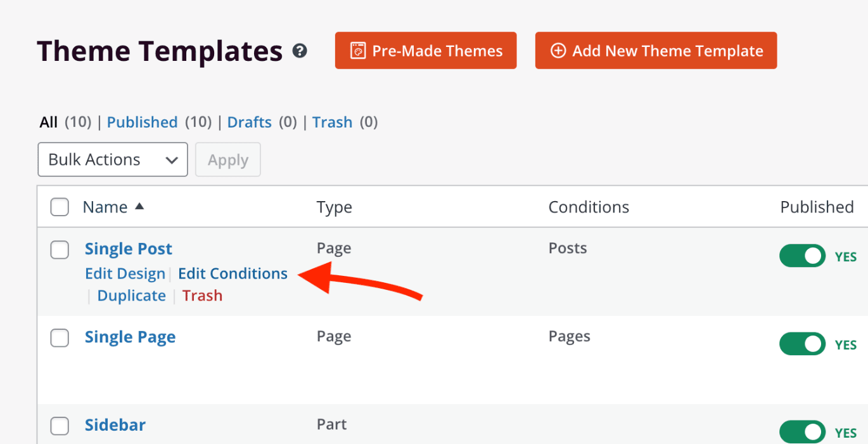The width and height of the screenshot is (868, 444).
Task: Duplicate the Single Post template
Action: (131, 296)
